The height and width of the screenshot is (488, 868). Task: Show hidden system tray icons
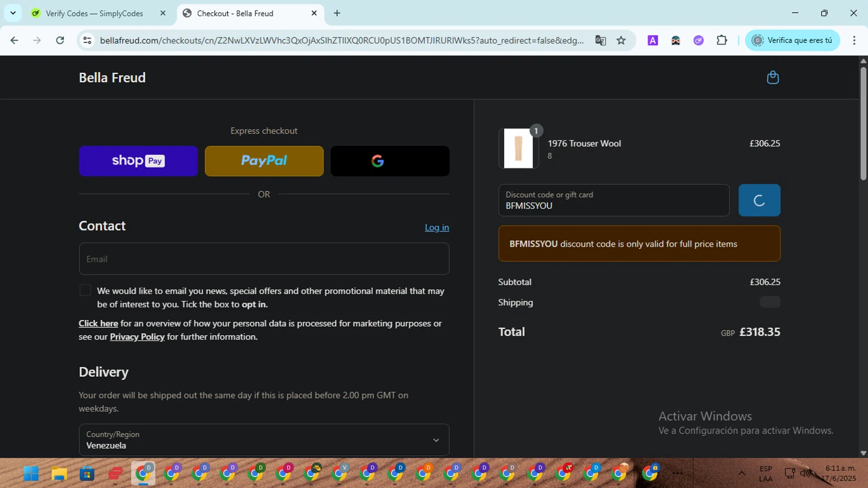point(741,474)
